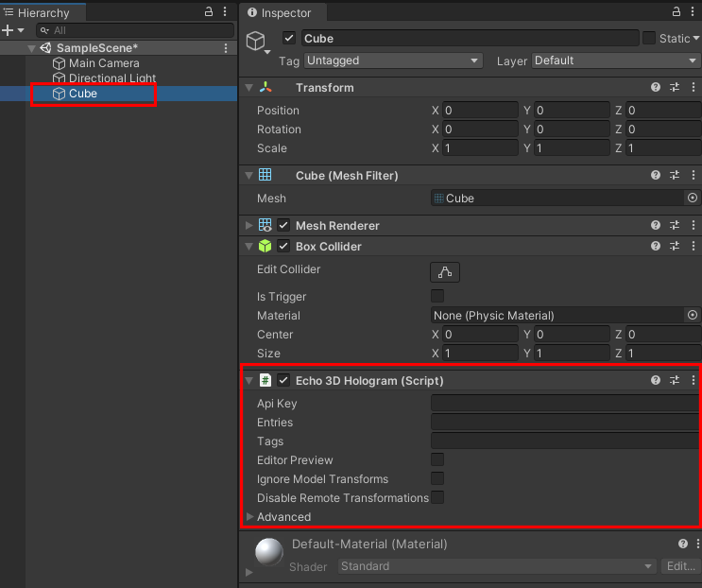Open Transform component help icon
This screenshot has width=702, height=588.
pos(656,87)
